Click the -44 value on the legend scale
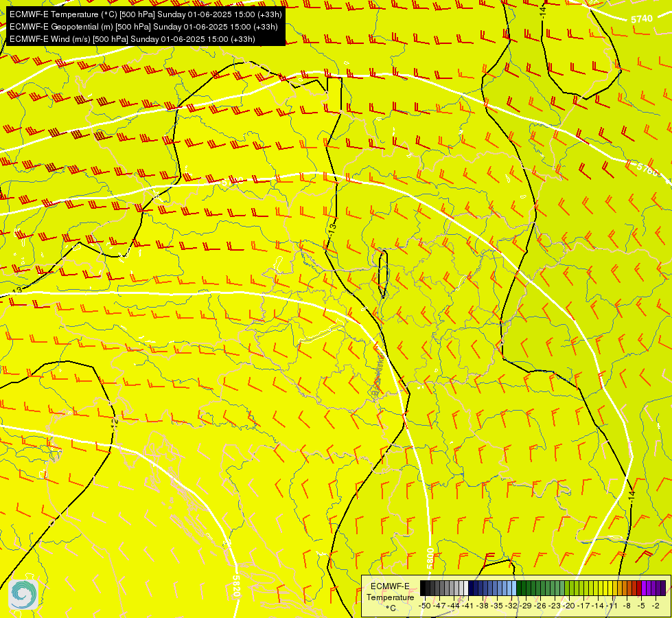Viewport: 672px width, 618px height. click(454, 606)
